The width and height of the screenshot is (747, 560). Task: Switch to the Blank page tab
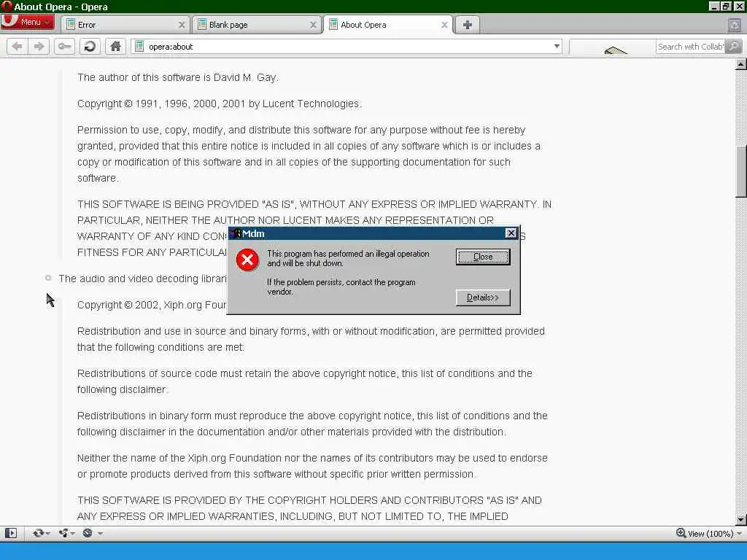pos(258,25)
